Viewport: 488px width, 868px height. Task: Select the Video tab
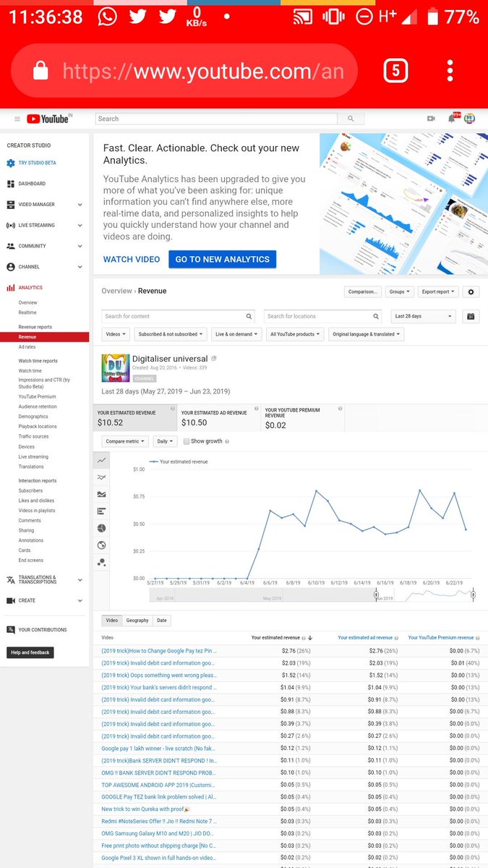112,620
